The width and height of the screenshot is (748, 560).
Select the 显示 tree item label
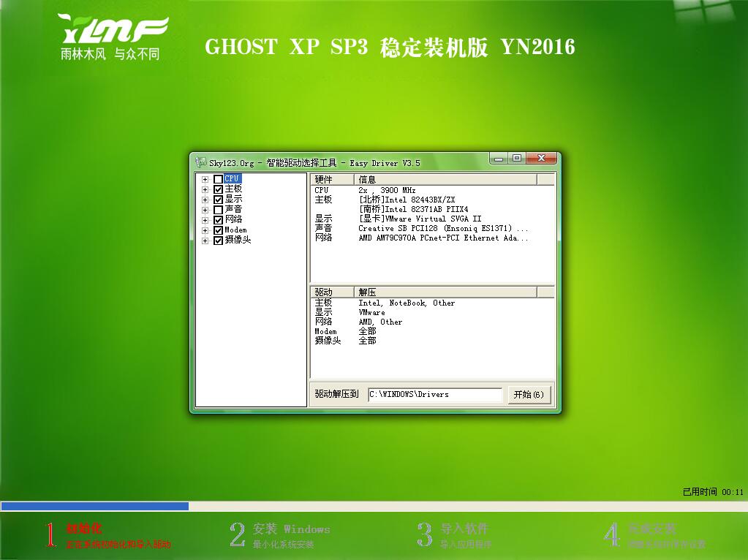[x=233, y=199]
